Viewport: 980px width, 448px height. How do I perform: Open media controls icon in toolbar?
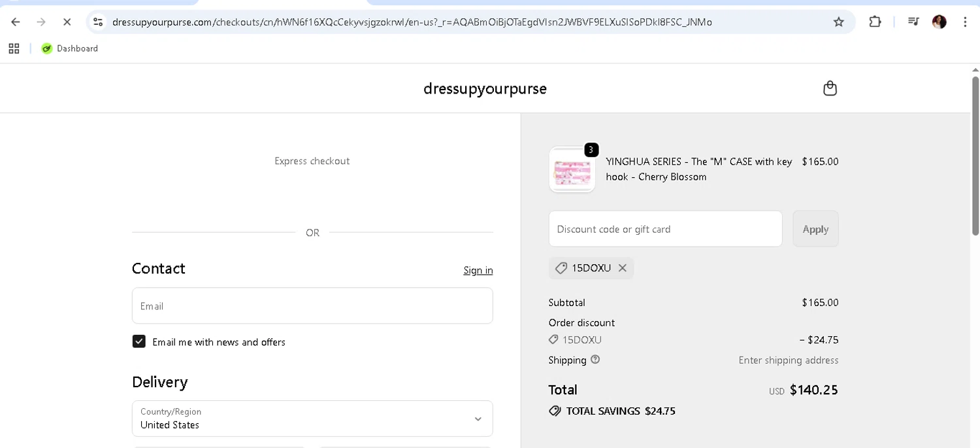click(913, 22)
